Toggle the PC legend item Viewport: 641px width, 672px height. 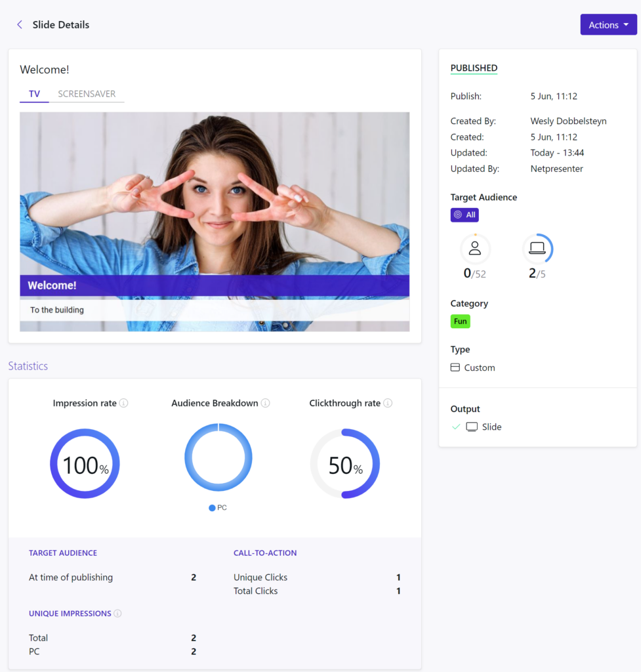[x=218, y=508]
